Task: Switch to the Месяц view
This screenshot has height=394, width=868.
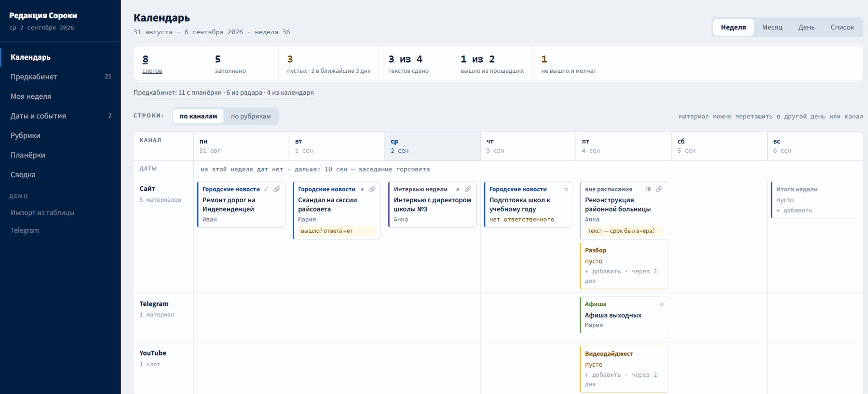Action: (772, 27)
